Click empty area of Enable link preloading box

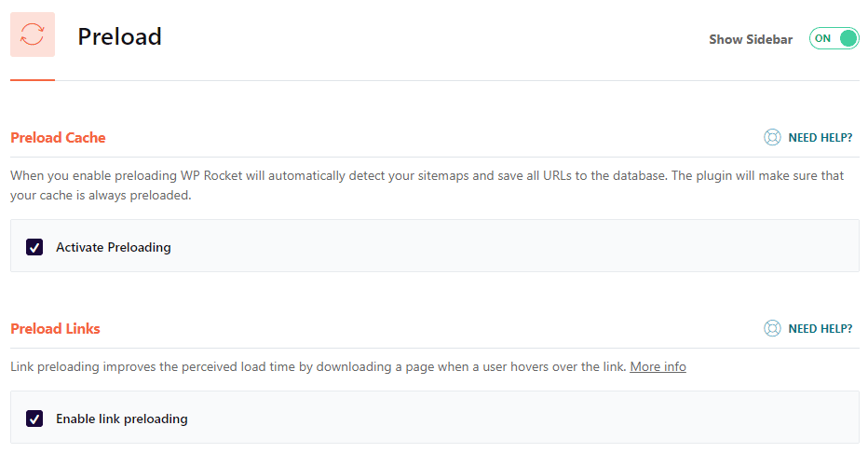[512, 419]
